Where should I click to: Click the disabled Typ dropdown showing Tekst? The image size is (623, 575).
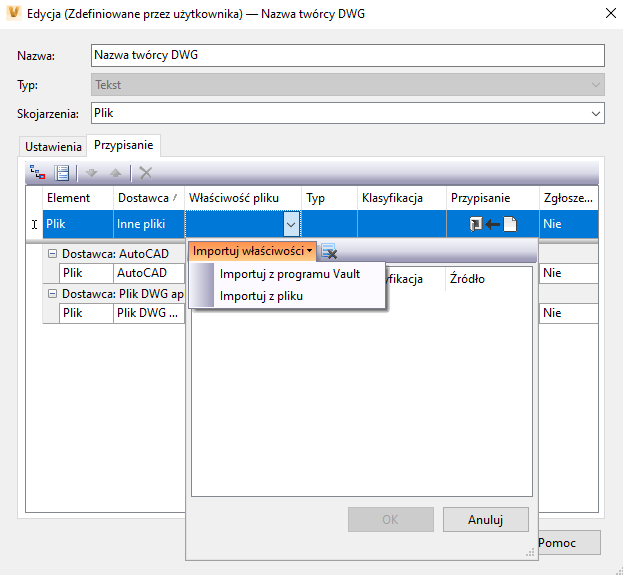(x=348, y=85)
